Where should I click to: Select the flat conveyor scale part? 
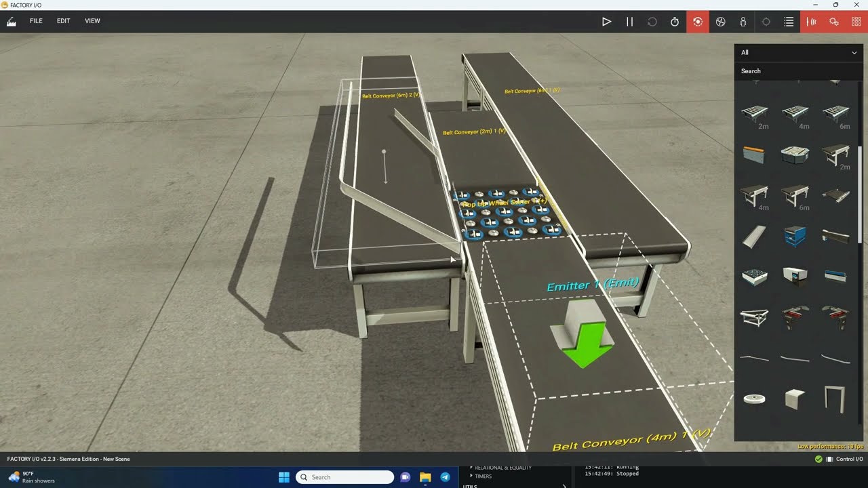click(836, 195)
